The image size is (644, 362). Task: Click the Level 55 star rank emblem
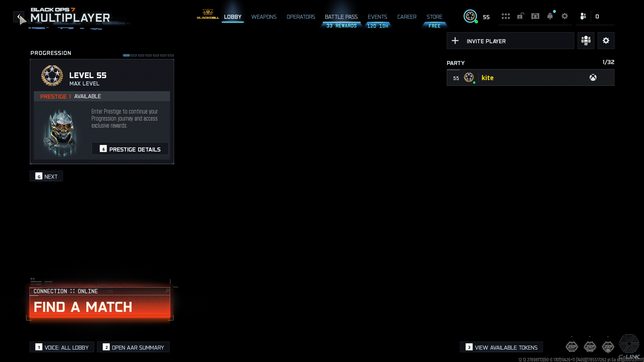click(52, 76)
